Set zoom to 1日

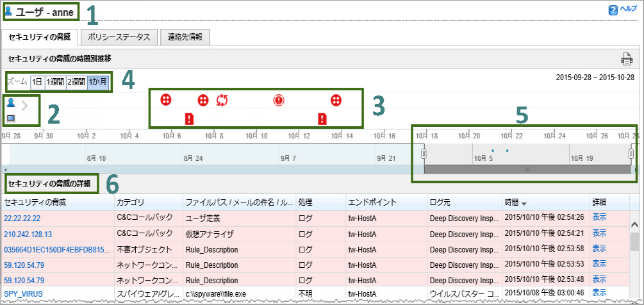click(37, 82)
